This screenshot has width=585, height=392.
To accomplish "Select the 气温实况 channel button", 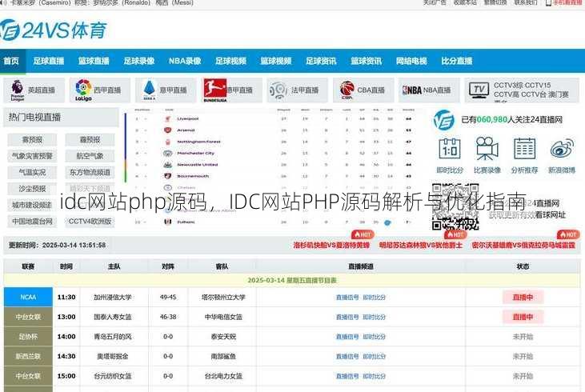I will (x=32, y=172).
